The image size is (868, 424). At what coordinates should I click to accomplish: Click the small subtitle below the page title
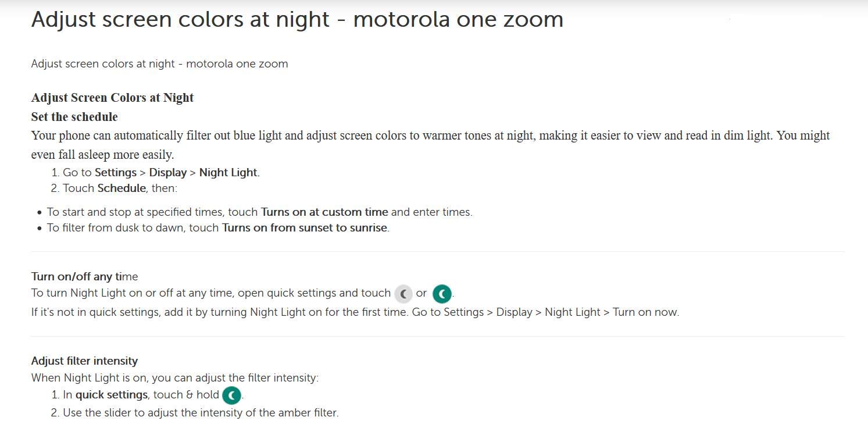tap(159, 63)
